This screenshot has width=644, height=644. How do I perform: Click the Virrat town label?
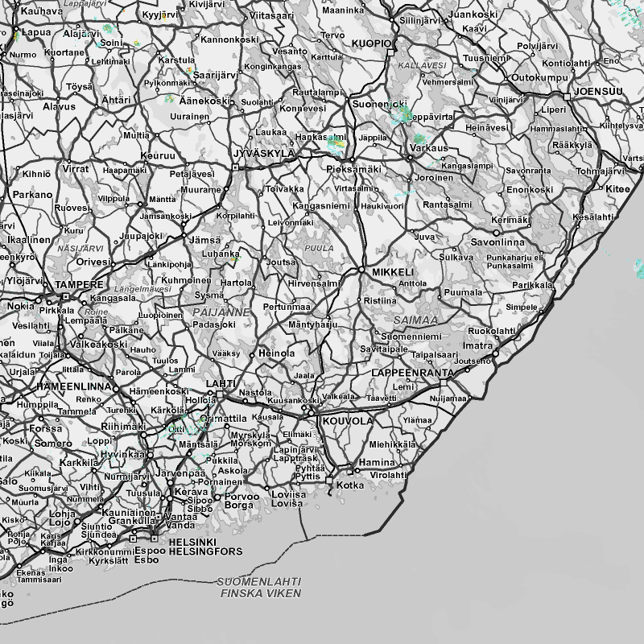coord(76,169)
